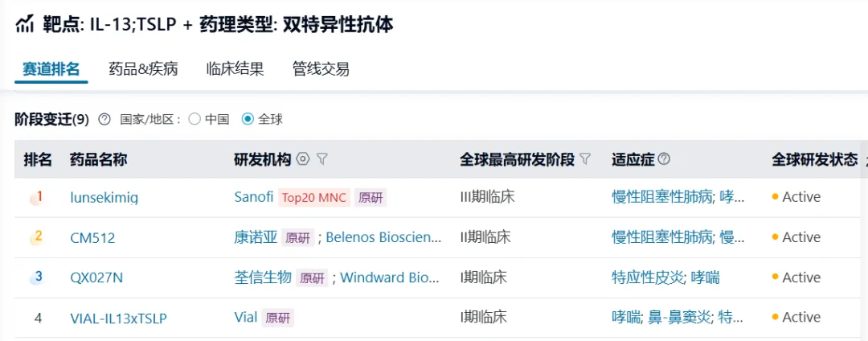Image resolution: width=868 pixels, height=341 pixels.
Task: Click the rank 3 medal icon
Action: tap(37, 277)
